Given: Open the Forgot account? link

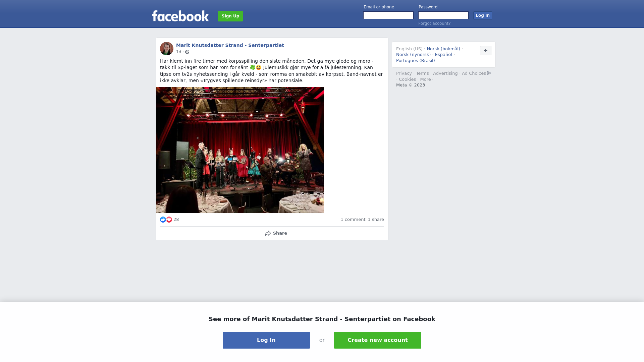Looking at the screenshot, I should click(434, 23).
